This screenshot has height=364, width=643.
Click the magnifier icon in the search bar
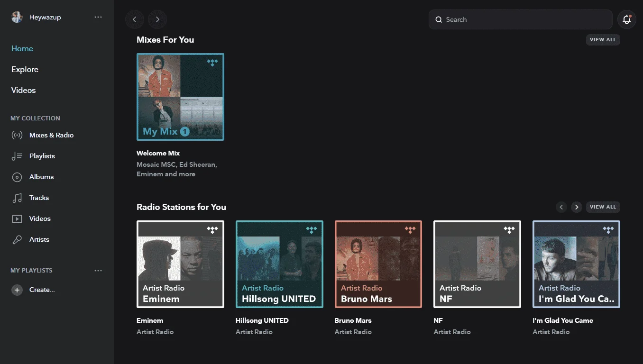439,19
